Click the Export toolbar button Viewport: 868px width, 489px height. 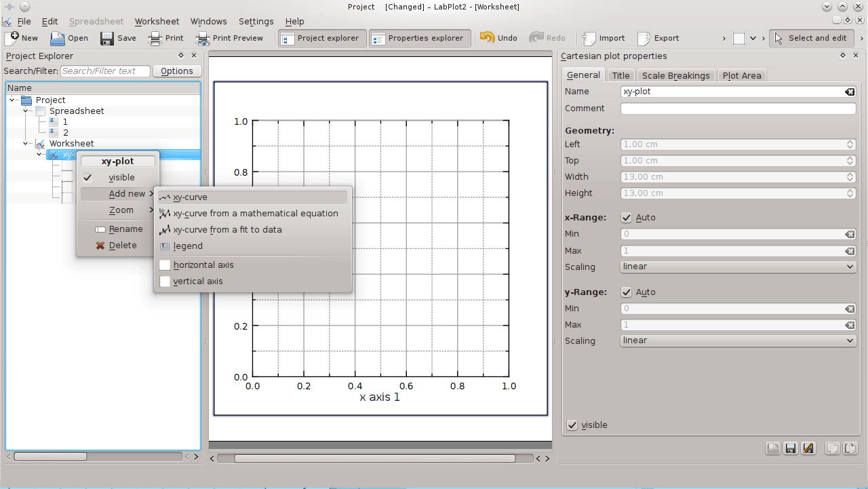click(658, 39)
